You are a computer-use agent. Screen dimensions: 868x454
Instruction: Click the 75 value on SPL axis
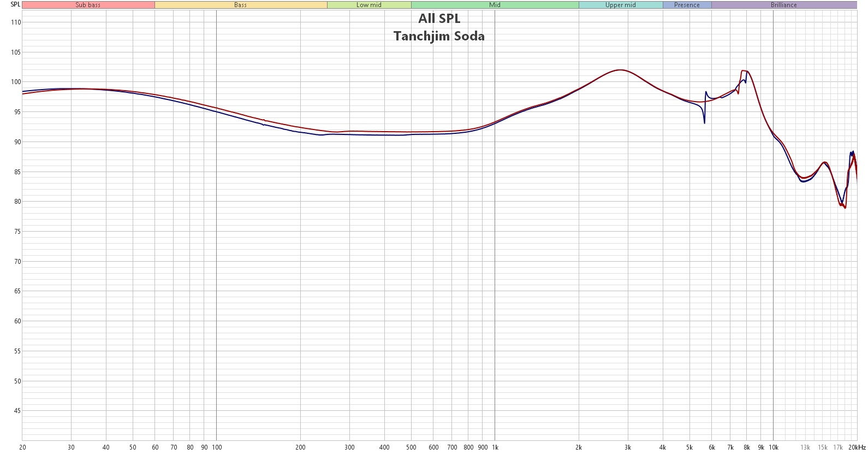[17, 232]
